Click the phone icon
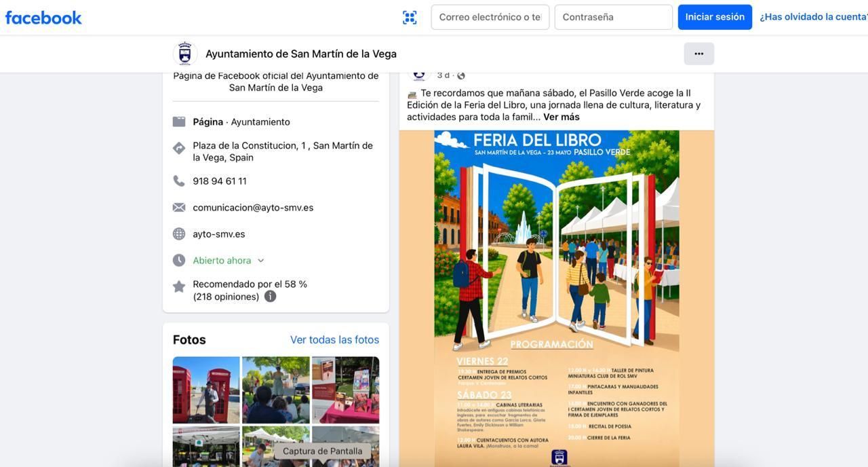The height and width of the screenshot is (467, 868). click(x=179, y=181)
